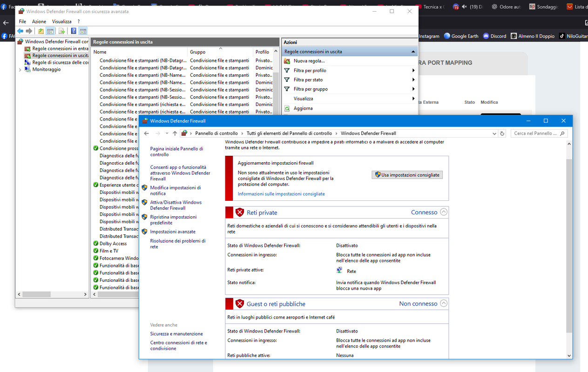Open the question mark help menu
Screen dimensions: 588x372
(x=79, y=21)
